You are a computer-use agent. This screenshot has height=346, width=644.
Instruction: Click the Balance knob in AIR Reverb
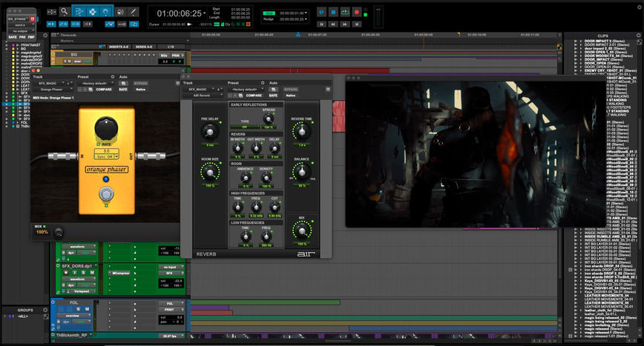(x=301, y=172)
